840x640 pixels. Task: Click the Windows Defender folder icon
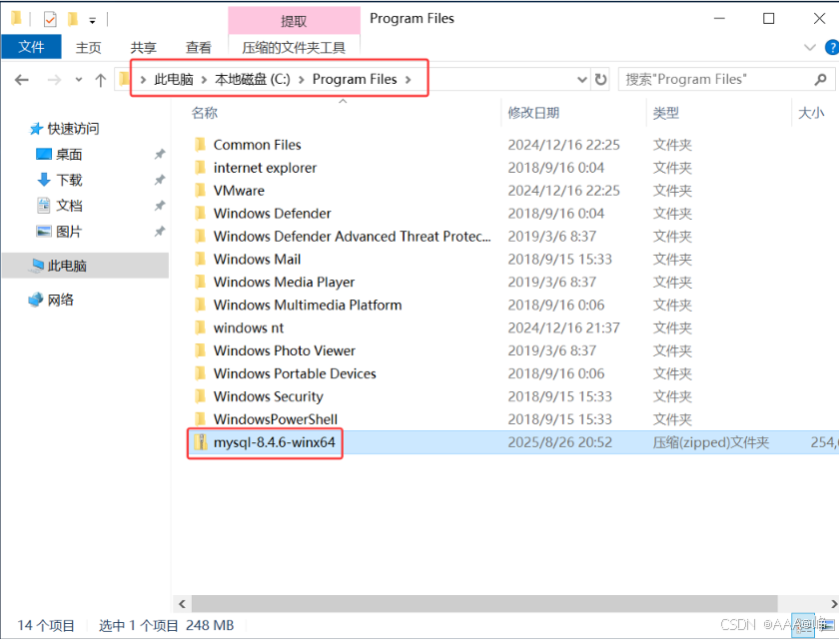point(200,213)
